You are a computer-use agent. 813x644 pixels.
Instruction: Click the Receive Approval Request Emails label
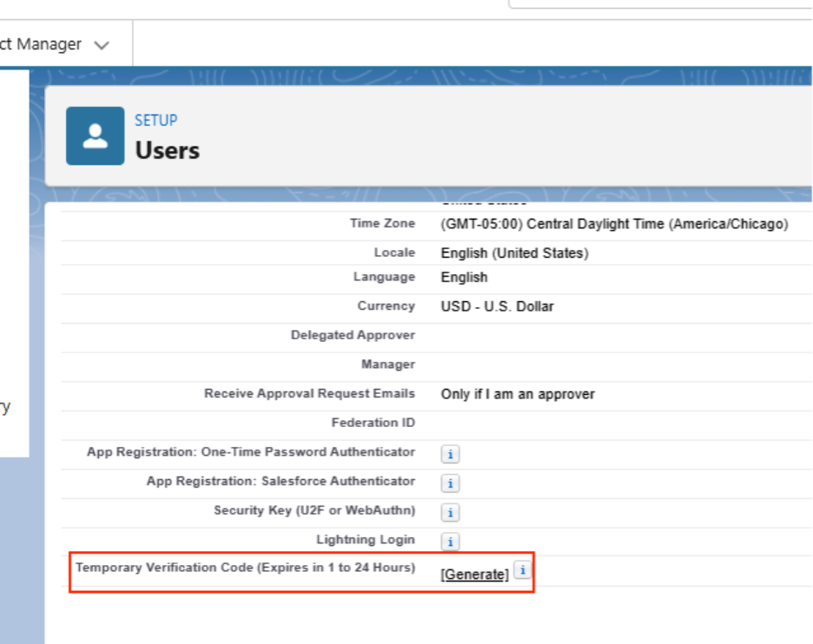309,394
